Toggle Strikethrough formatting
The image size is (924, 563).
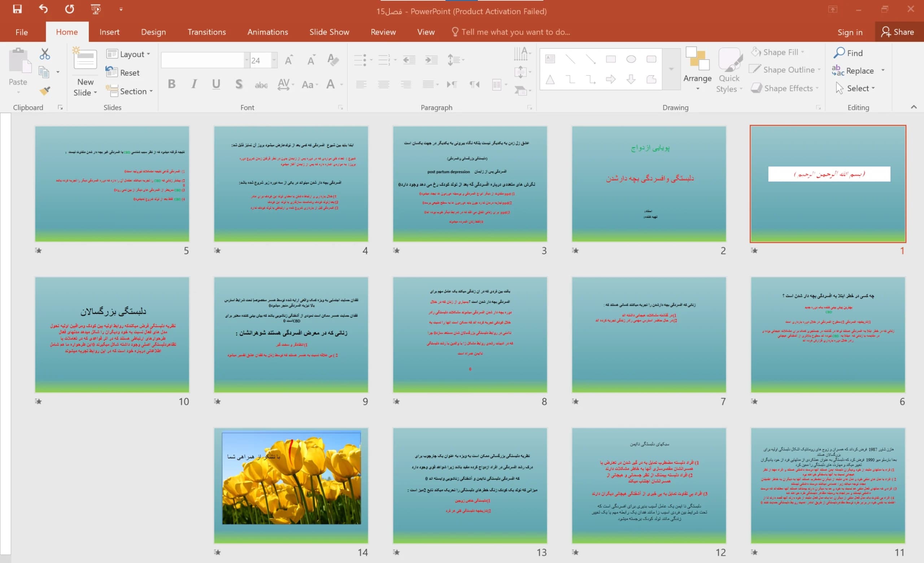point(261,85)
